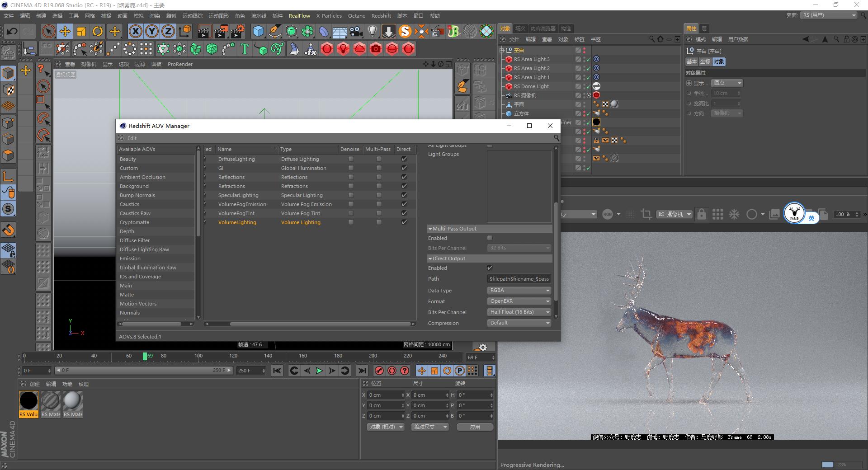Open the Edit menu in Redshift AOV Manager
The image size is (868, 470).
(x=132, y=138)
